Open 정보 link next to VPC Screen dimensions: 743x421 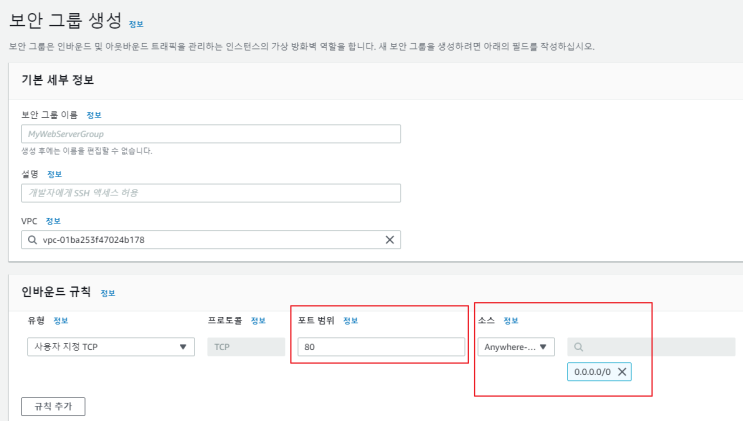pos(53,221)
